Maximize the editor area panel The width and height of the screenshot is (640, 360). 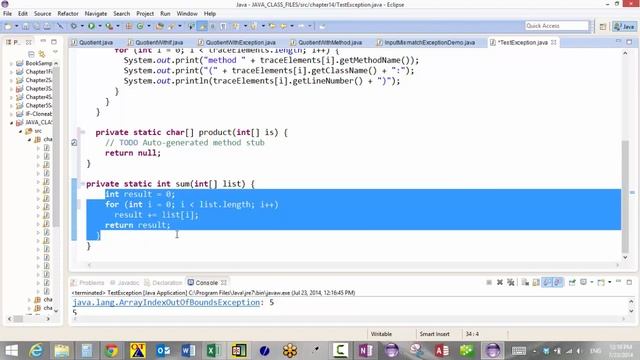coord(629,42)
